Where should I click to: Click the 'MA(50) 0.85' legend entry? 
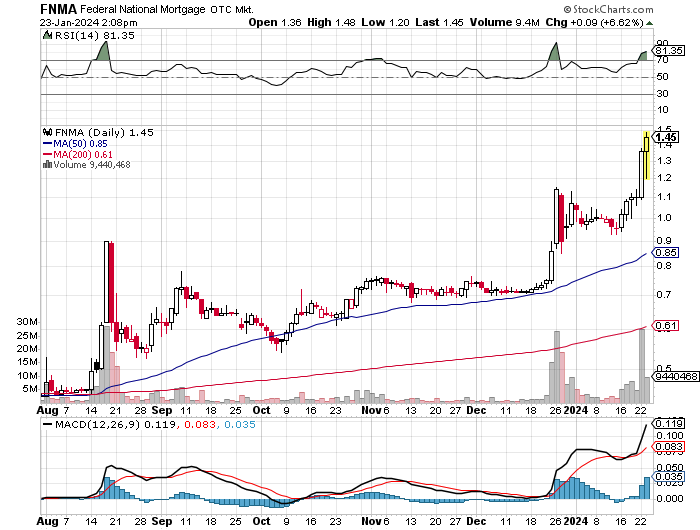[80, 144]
